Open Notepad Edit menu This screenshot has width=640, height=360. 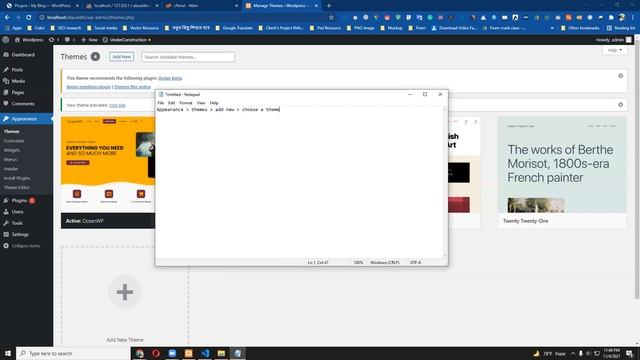(171, 103)
